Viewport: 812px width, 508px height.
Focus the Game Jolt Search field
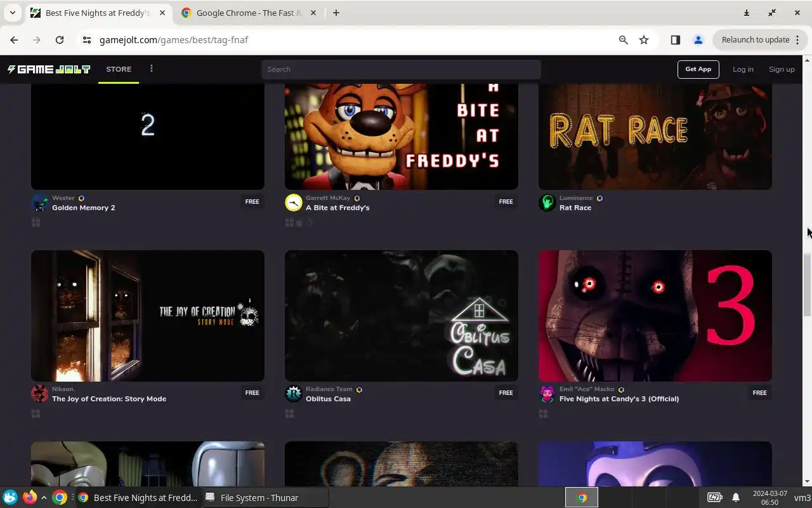tap(401, 69)
